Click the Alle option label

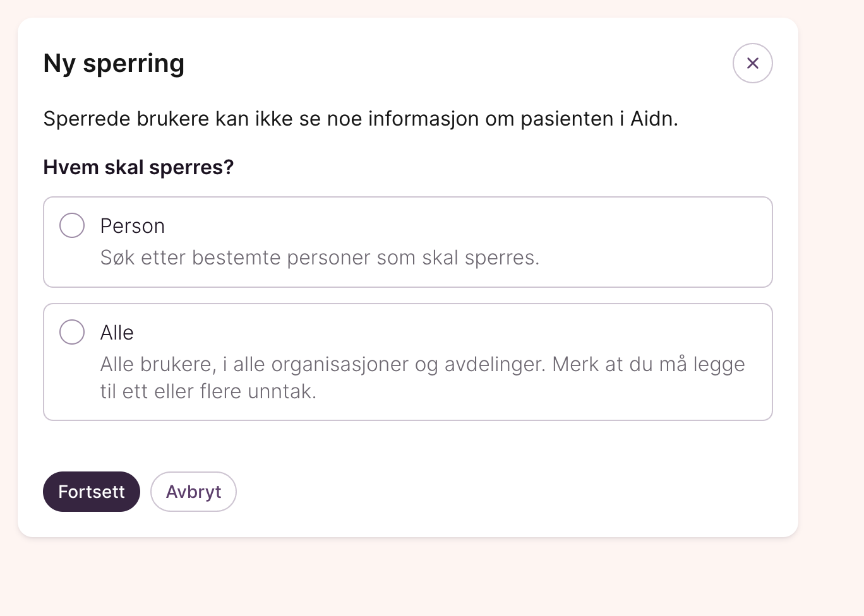117,333
